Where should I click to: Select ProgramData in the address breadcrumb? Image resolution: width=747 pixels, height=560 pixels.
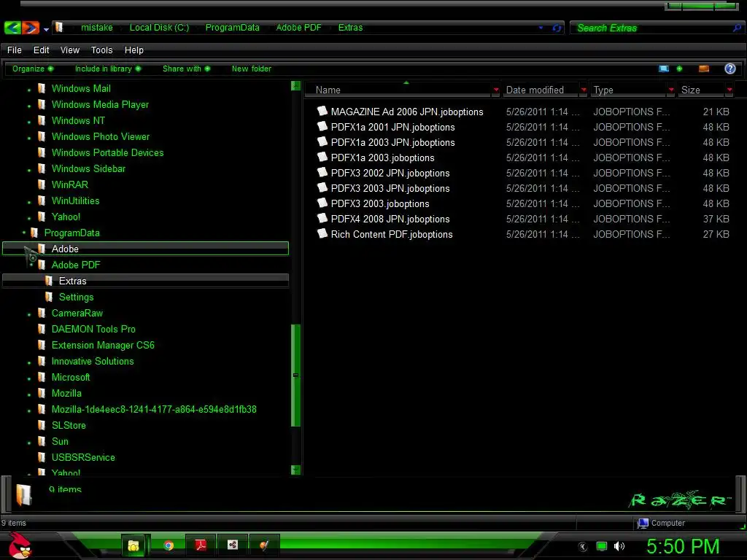(x=233, y=28)
